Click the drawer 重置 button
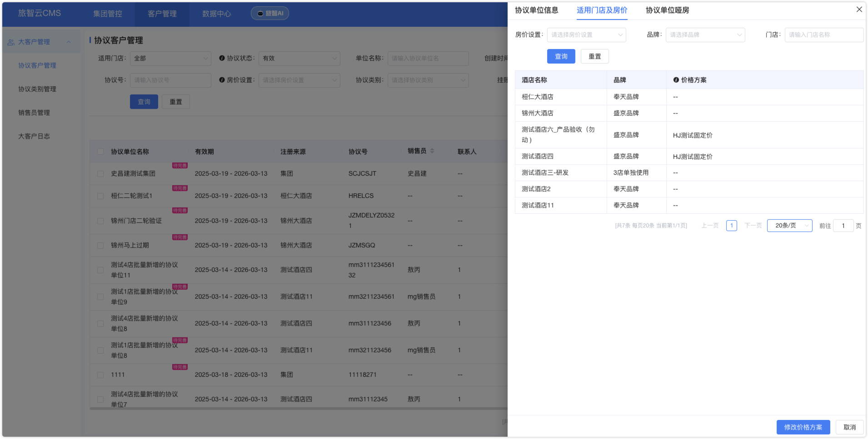Viewport: 868px width, 439px height. [x=595, y=56]
